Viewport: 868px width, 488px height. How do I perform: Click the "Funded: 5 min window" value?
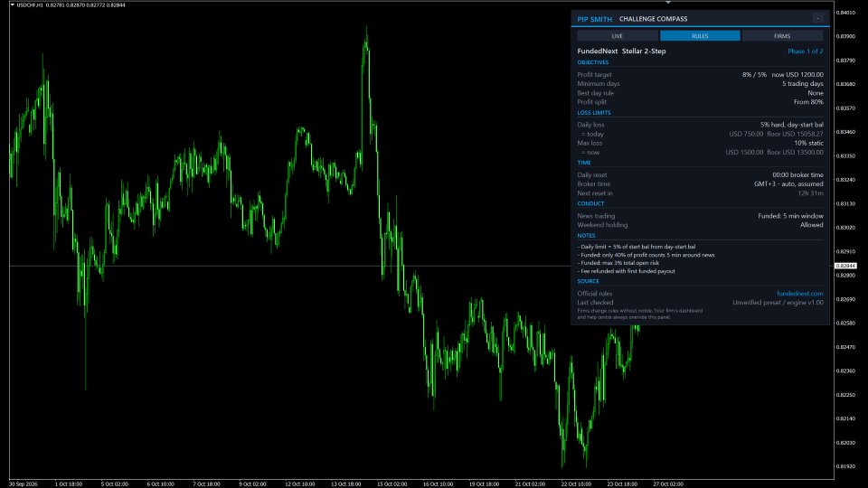[x=790, y=216]
